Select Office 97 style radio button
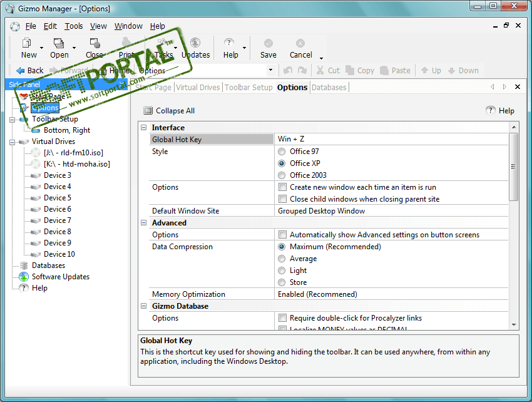Screen dimensions: 532x402 tap(282, 152)
